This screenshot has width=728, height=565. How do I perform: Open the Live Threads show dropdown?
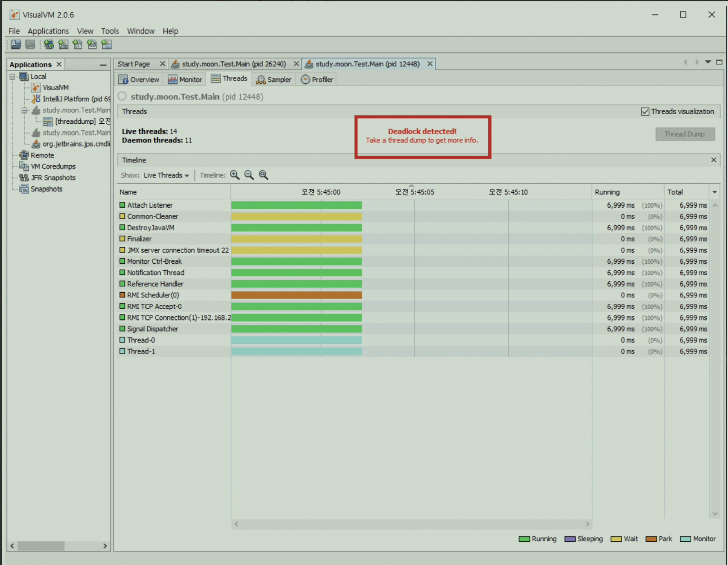[x=166, y=175]
